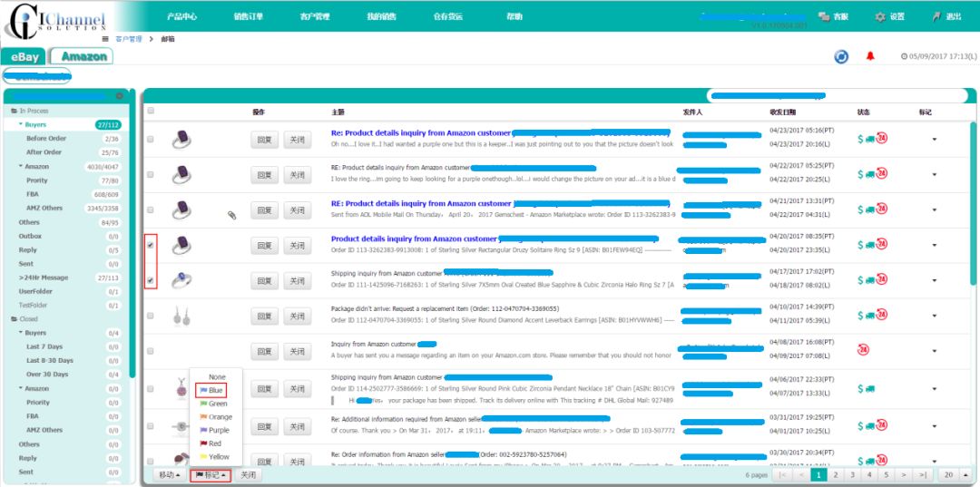Screen dimensions: 980x487
Task: Collapse the In Process Buyers tree node
Action: (x=21, y=124)
